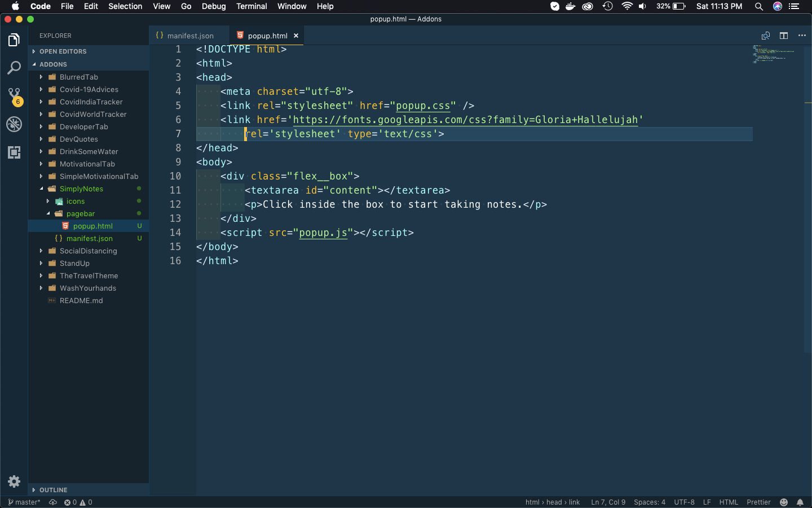The height and width of the screenshot is (508, 812).
Task: Split the editor to the right
Action: tap(784, 36)
